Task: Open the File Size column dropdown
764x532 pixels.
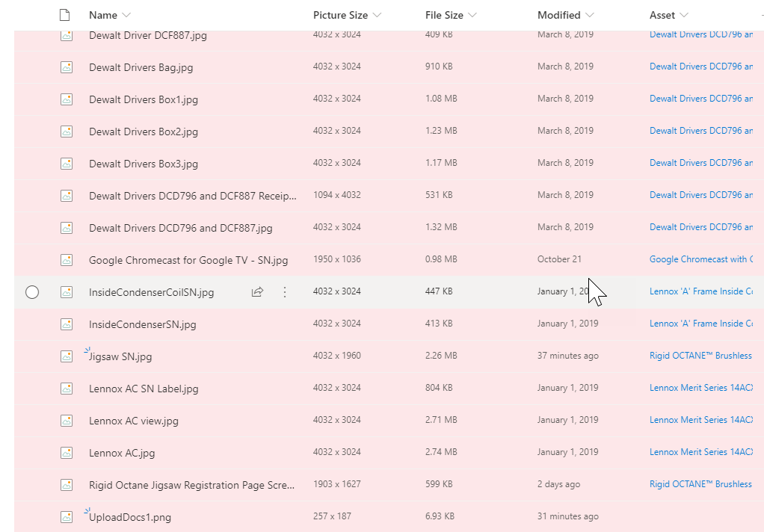Action: [472, 15]
